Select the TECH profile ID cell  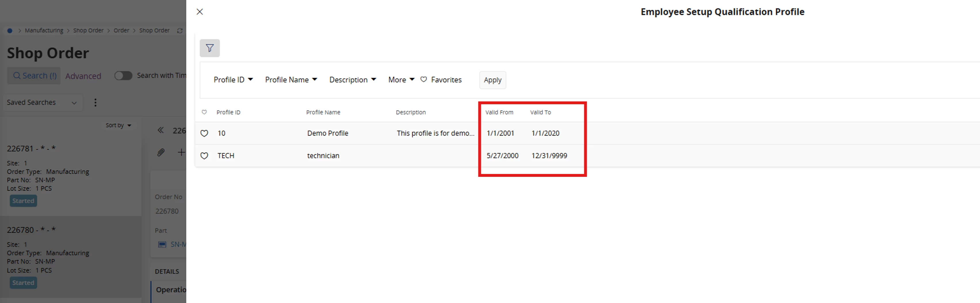pos(226,156)
